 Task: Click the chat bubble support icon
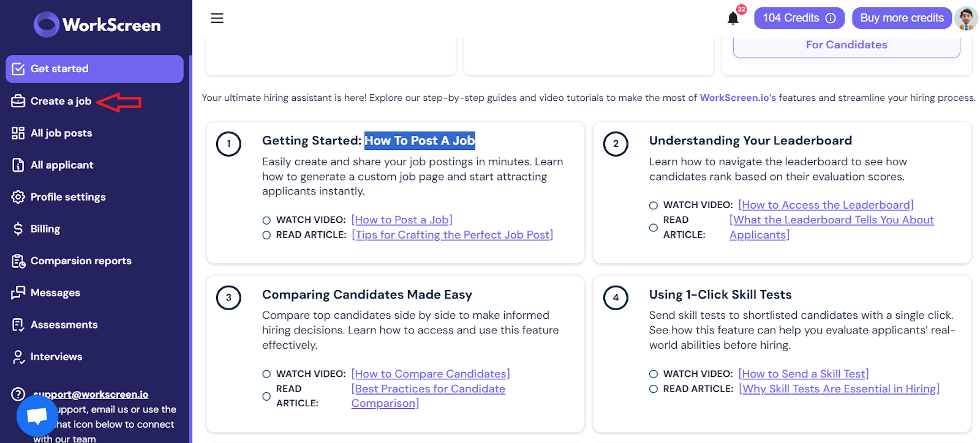point(37,416)
